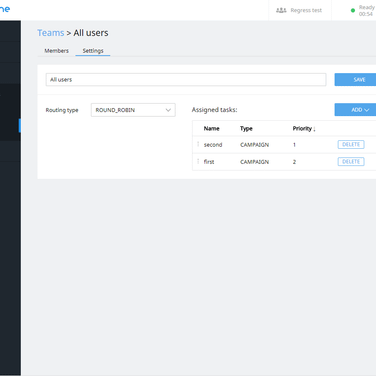376x376 pixels.
Task: Sort by Priority column header
Action: (x=304, y=129)
